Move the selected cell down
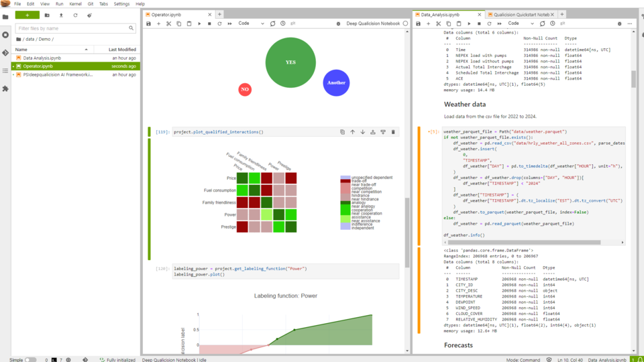 click(363, 132)
